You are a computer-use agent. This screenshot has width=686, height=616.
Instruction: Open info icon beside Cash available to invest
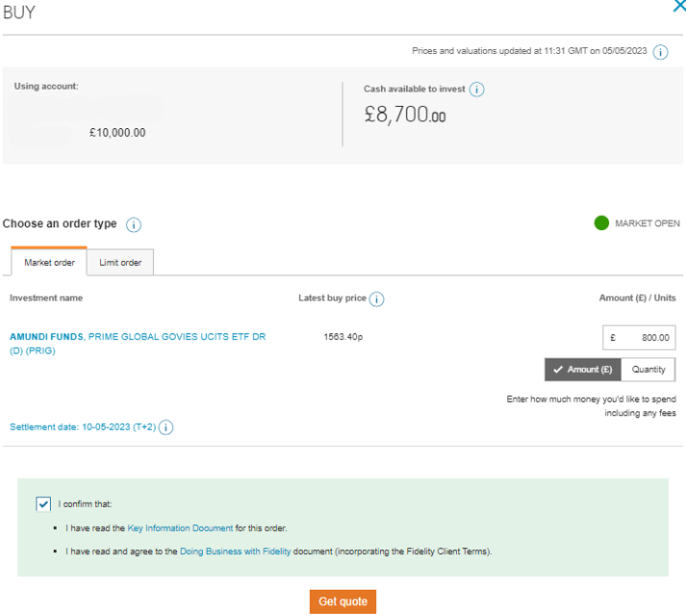[x=476, y=90]
